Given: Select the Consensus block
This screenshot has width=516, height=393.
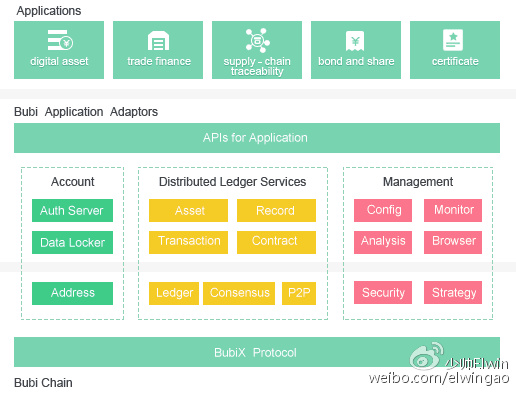Looking at the screenshot, I should (x=239, y=293).
